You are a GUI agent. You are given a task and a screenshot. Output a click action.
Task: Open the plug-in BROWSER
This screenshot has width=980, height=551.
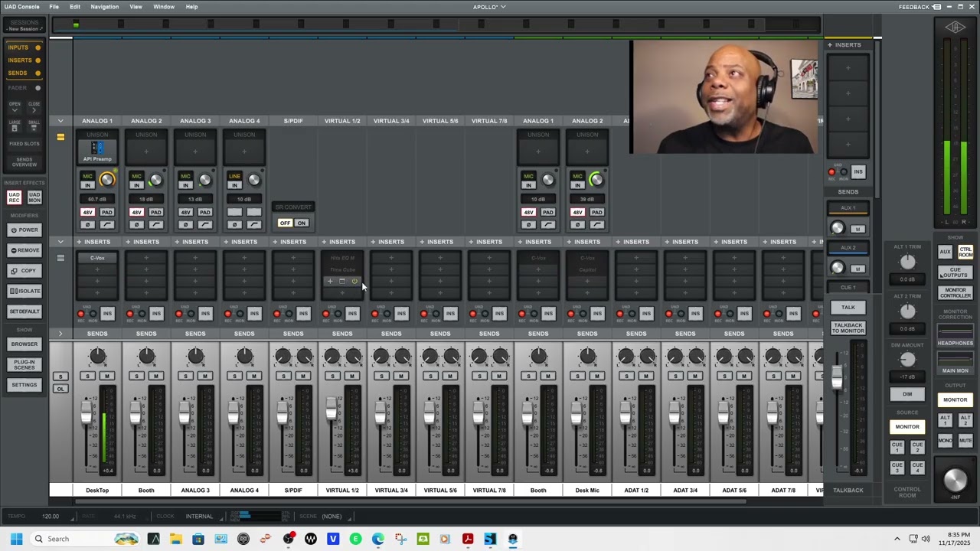pyautogui.click(x=24, y=344)
